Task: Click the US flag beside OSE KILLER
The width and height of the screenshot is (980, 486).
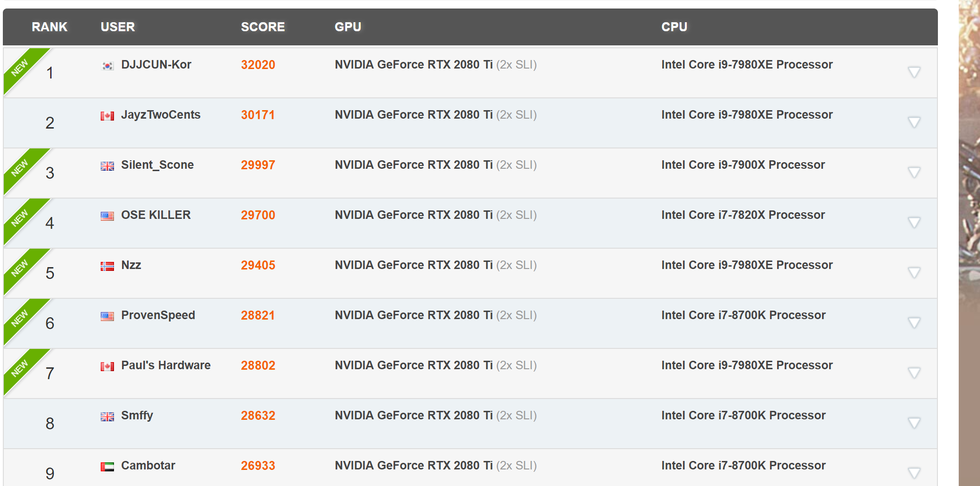Action: tap(107, 216)
